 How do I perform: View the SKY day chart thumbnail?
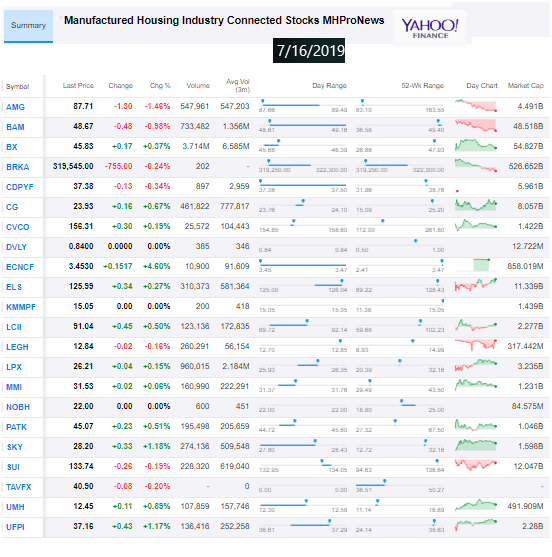pyautogui.click(x=476, y=445)
